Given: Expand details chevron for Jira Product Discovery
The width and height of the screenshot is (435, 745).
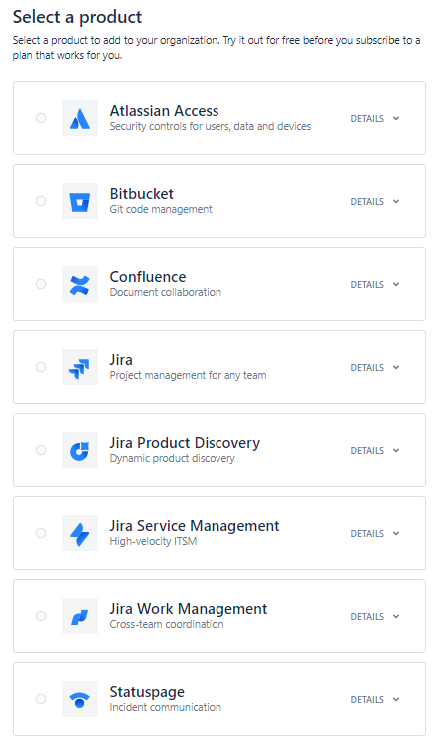Looking at the screenshot, I should [396, 450].
